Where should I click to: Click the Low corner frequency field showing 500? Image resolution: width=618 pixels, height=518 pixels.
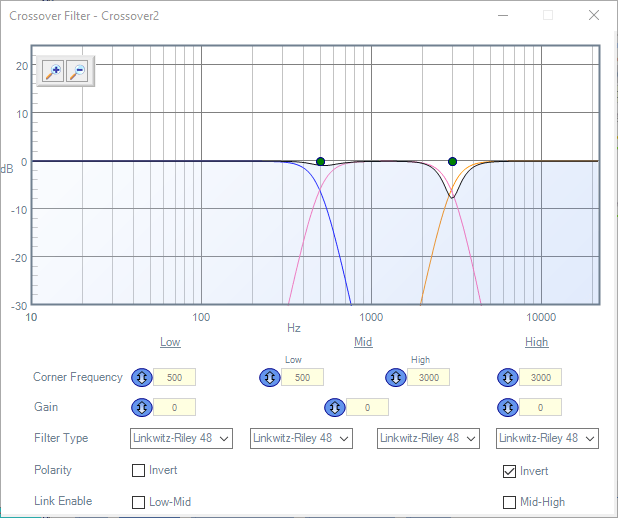(x=174, y=378)
